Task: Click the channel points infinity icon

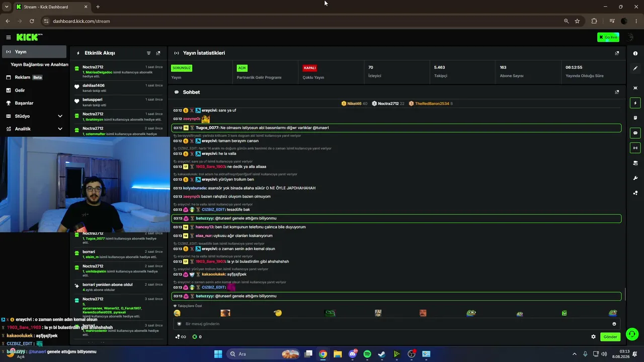Action: tap(181, 337)
